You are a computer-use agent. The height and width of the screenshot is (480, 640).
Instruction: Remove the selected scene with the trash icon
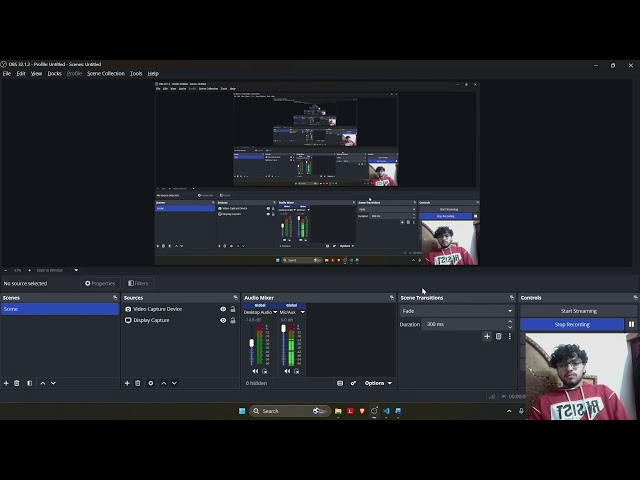click(x=17, y=383)
